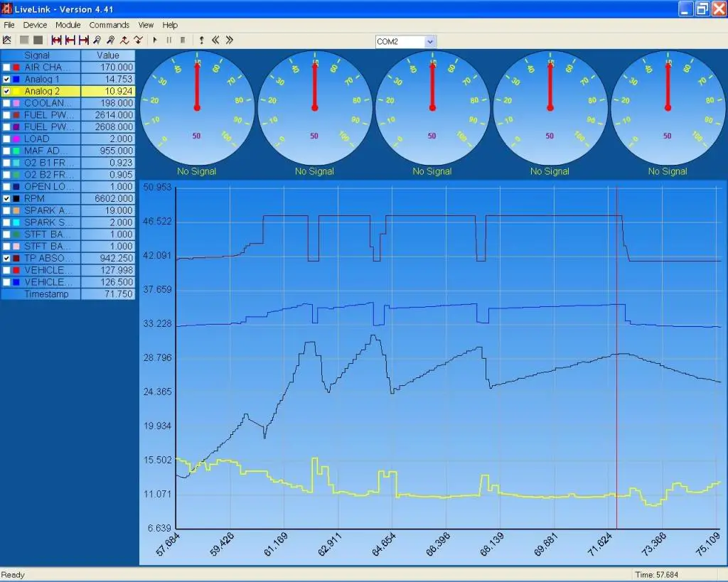
Task: Click the up-arrow scale increase icon
Action: [x=124, y=41]
